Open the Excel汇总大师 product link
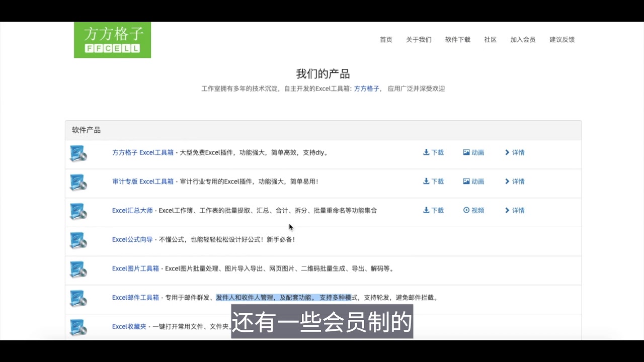644x362 pixels. [x=132, y=211]
